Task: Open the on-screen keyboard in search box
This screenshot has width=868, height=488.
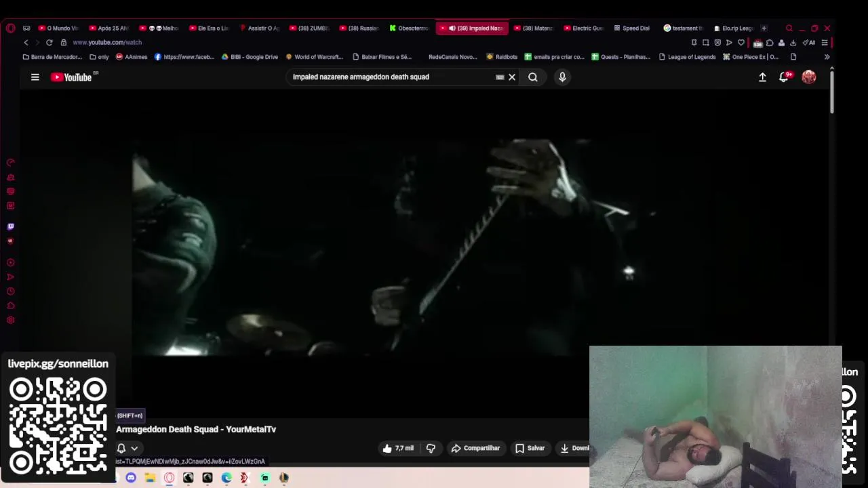Action: 500,77
